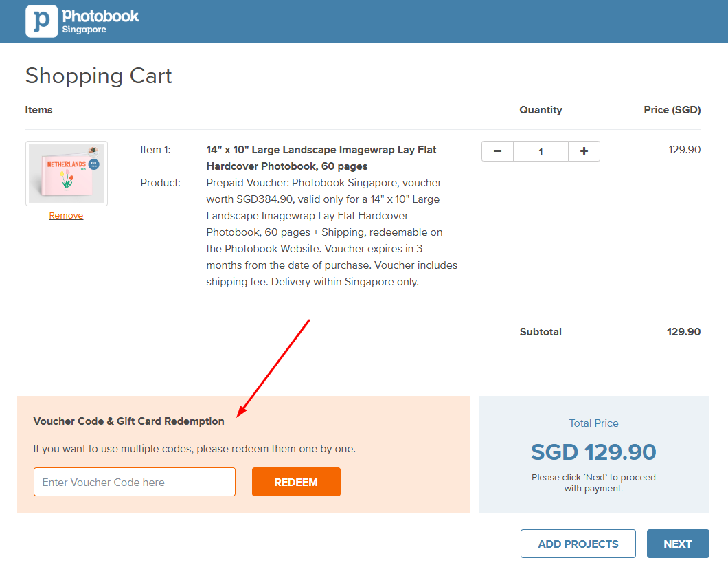Click the minus icon to decrease quantity
Image resolution: width=728 pixels, height=576 pixels.
497,151
